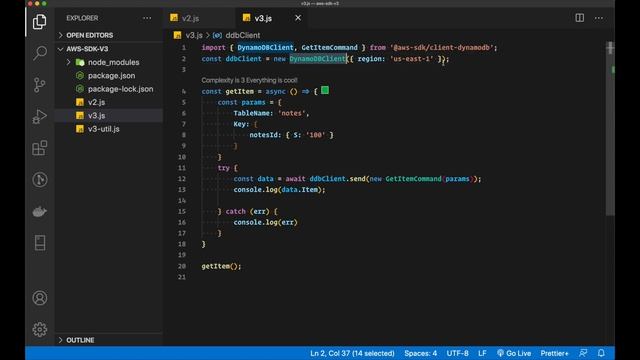This screenshot has width=640, height=360.
Task: Click console.log(data.Item) on line 13
Action: pyautogui.click(x=280, y=190)
